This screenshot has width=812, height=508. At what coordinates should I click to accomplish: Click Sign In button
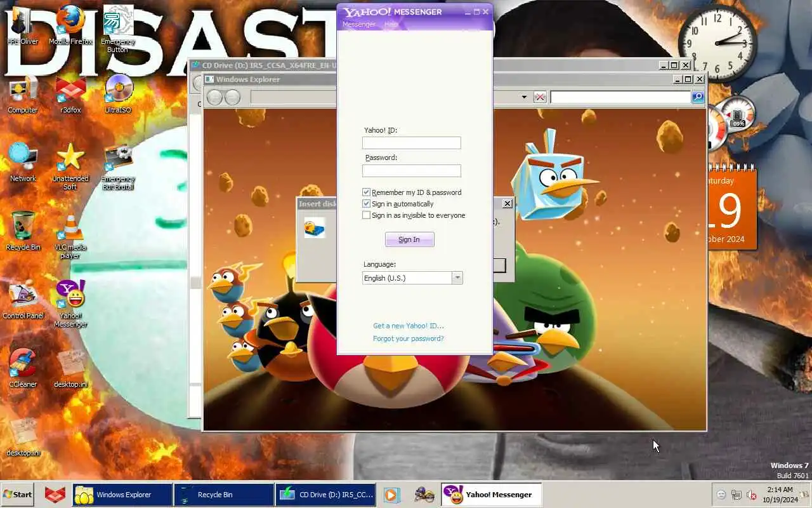pos(410,239)
